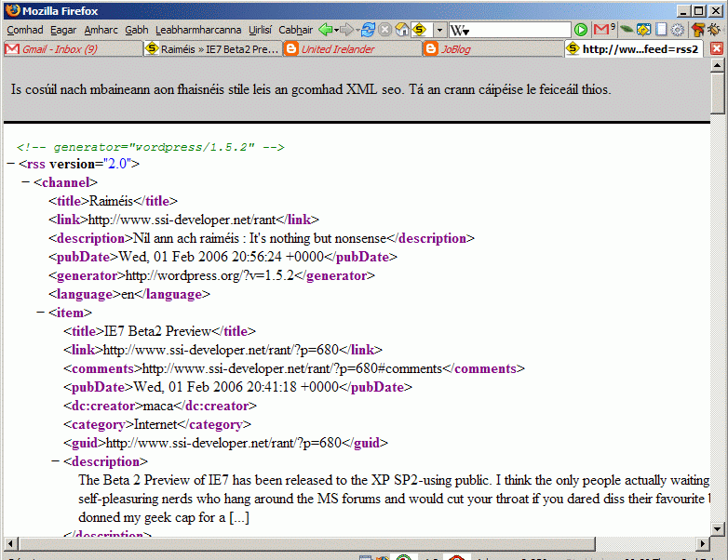Go to the Home page icon

[402, 30]
